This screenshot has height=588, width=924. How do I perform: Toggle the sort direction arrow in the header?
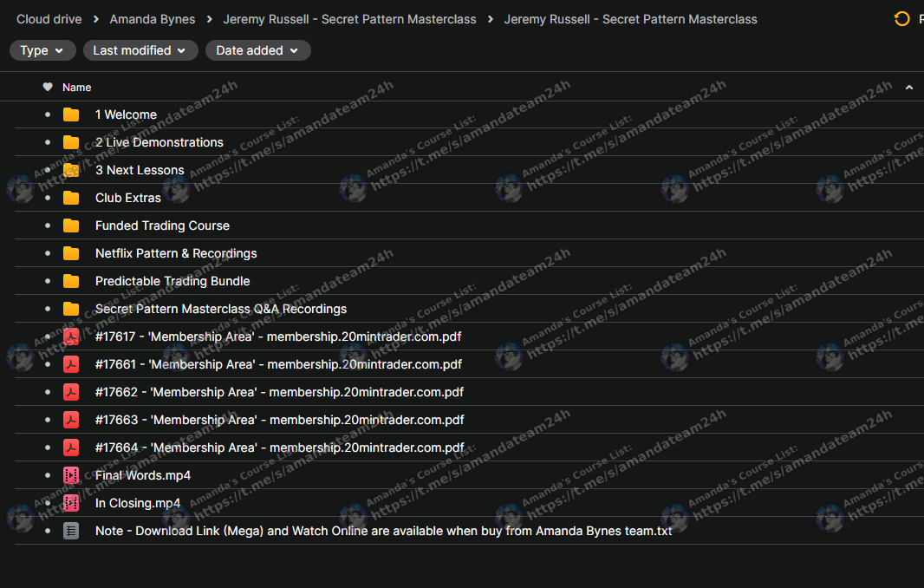(908, 88)
